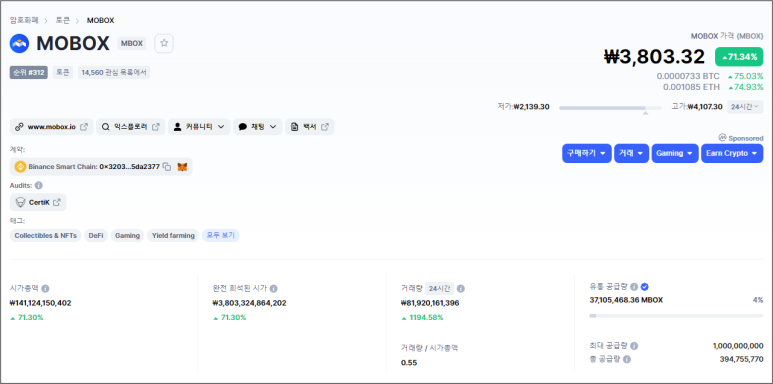Click the Binance Smart Chain logo icon

[20, 167]
